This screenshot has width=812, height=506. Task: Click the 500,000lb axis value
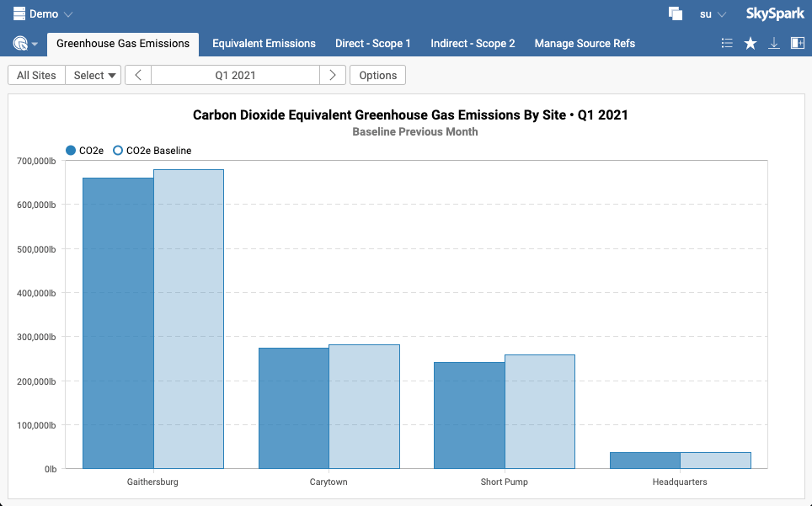(36, 249)
